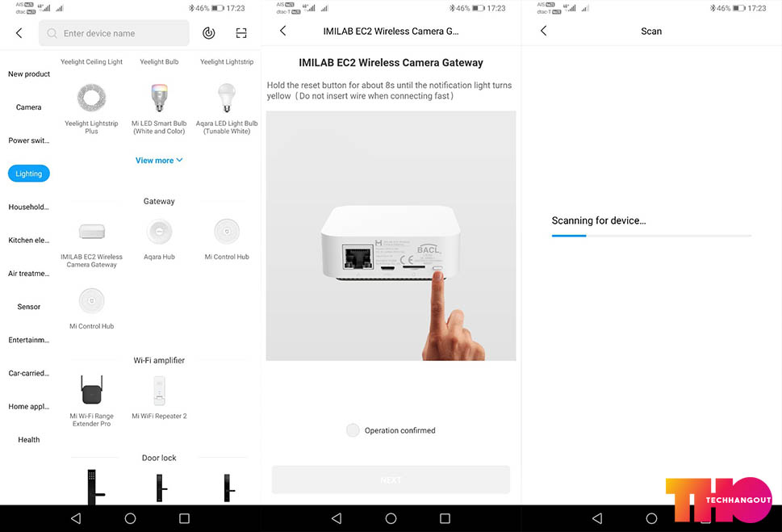The width and height of the screenshot is (782, 532).
Task: Choose Mi Wi-Fi Range Extender Pro
Action: pos(91,402)
